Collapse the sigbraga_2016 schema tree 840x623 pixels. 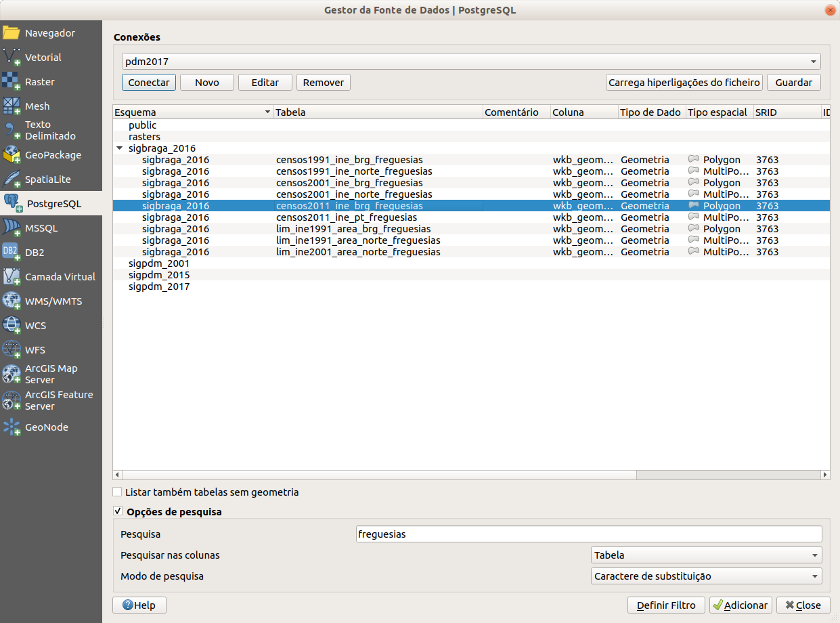point(120,148)
